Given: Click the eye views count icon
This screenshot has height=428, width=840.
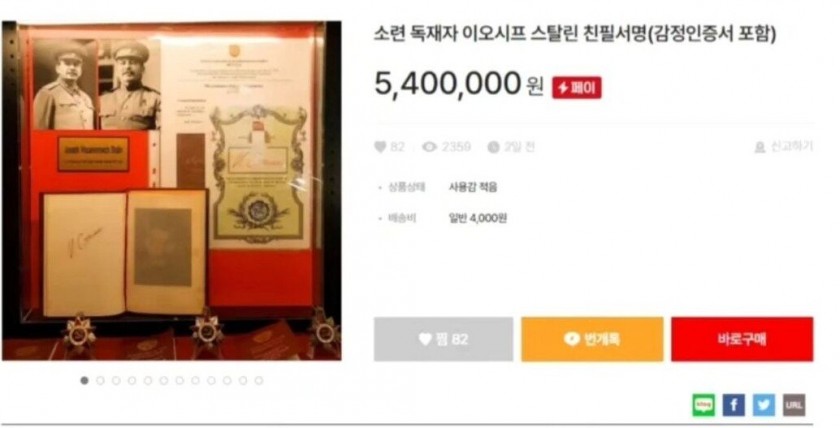Looking at the screenshot, I should 429,147.
